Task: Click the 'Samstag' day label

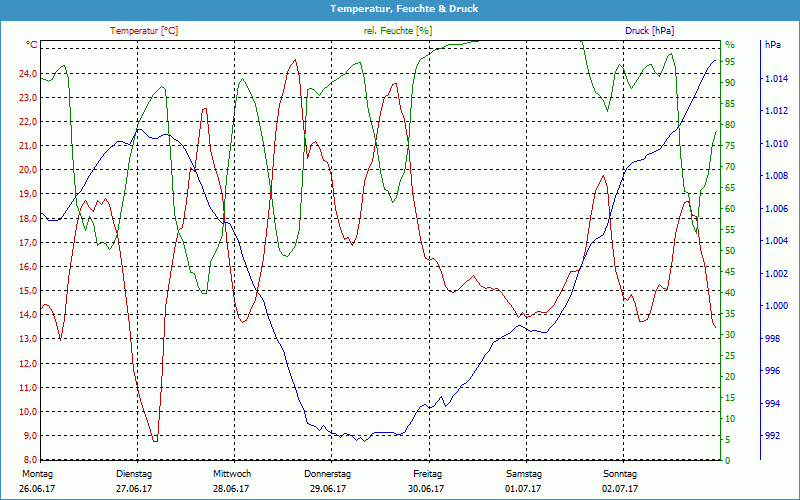Action: tap(523, 474)
